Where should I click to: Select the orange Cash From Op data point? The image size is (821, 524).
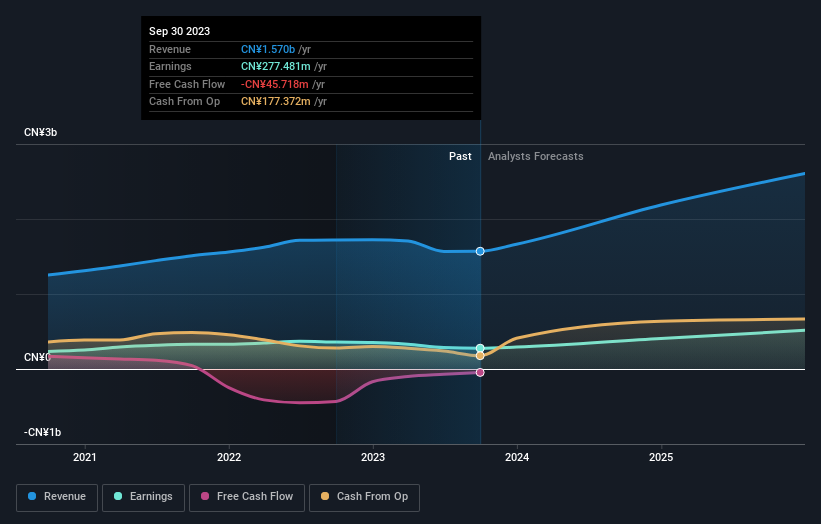point(480,356)
